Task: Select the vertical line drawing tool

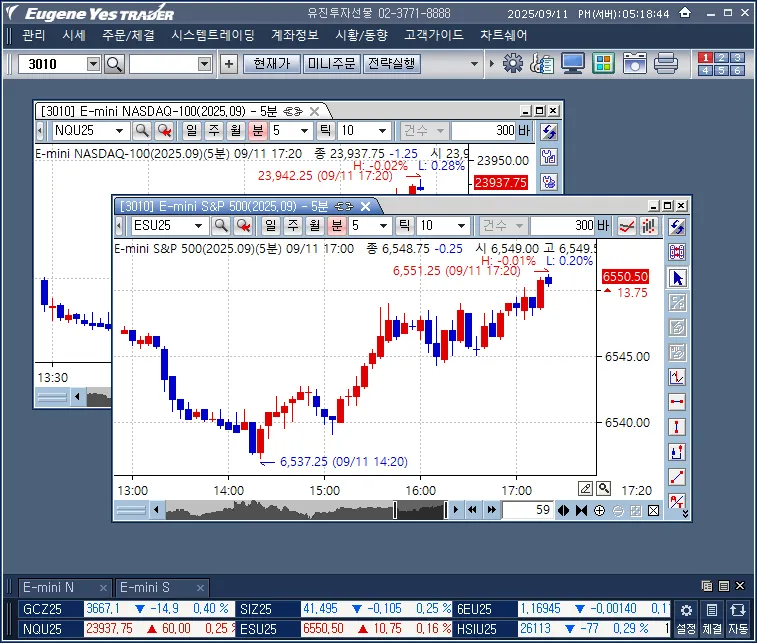Action: (x=677, y=427)
